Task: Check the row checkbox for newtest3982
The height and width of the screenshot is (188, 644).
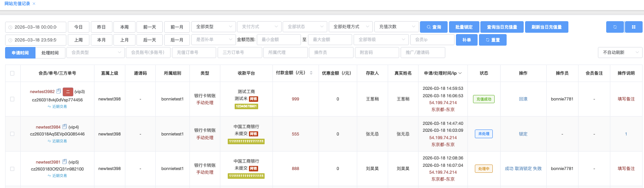Action: (x=12, y=99)
